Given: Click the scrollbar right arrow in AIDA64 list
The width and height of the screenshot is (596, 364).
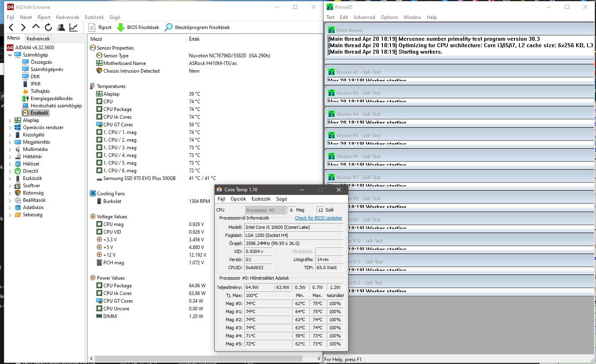Looking at the screenshot, I should [319, 359].
